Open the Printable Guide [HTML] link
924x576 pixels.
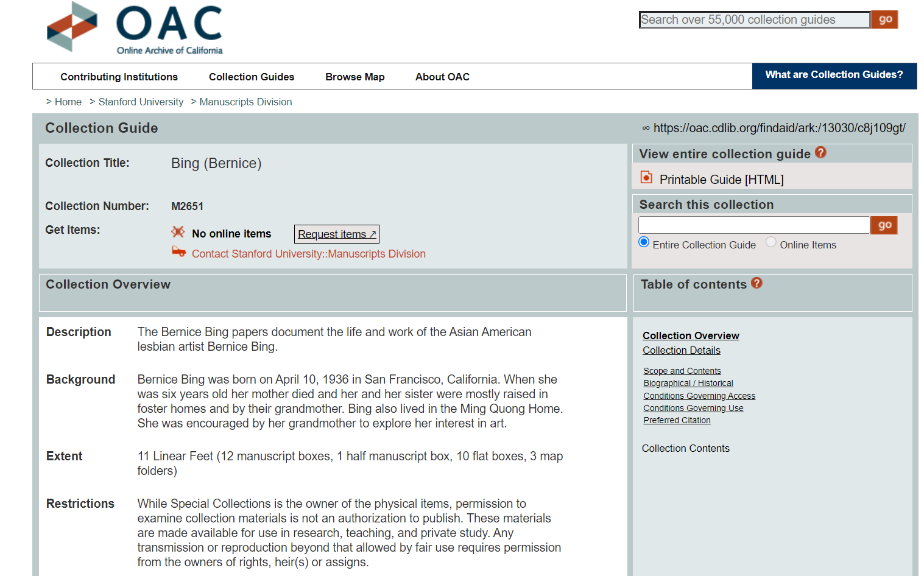click(x=721, y=180)
